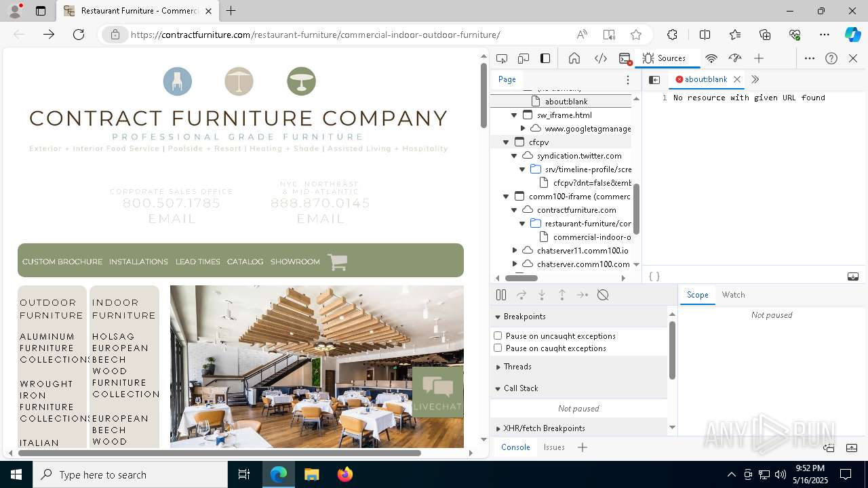Toggle the DevTools activity bar dock icon
The height and width of the screenshot is (488, 868).
point(545,58)
